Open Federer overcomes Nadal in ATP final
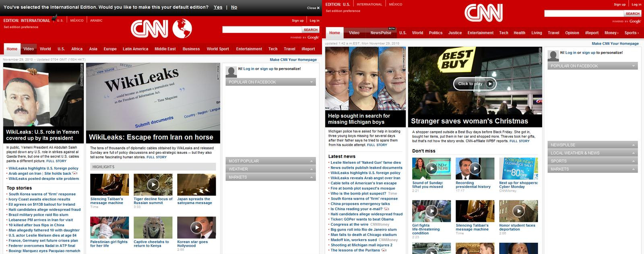 pyautogui.click(x=42, y=246)
